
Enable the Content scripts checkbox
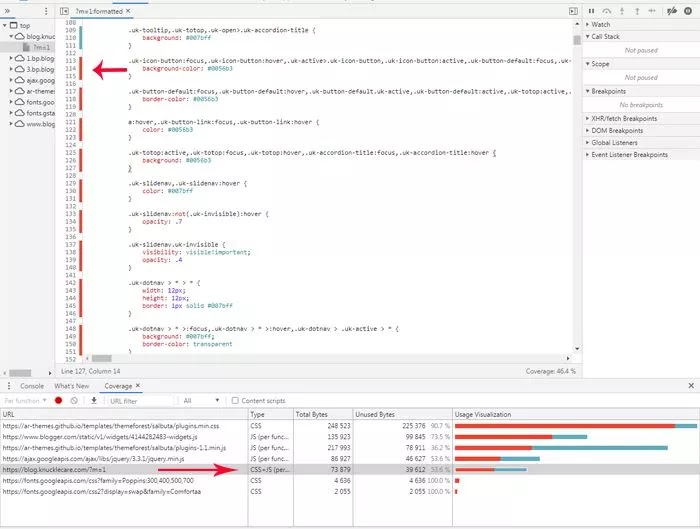pos(235,400)
